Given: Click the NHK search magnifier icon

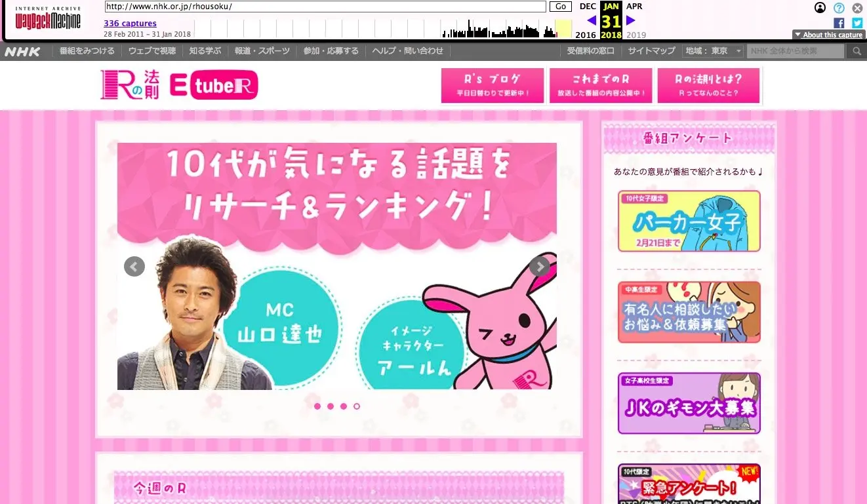Looking at the screenshot, I should pos(856,51).
